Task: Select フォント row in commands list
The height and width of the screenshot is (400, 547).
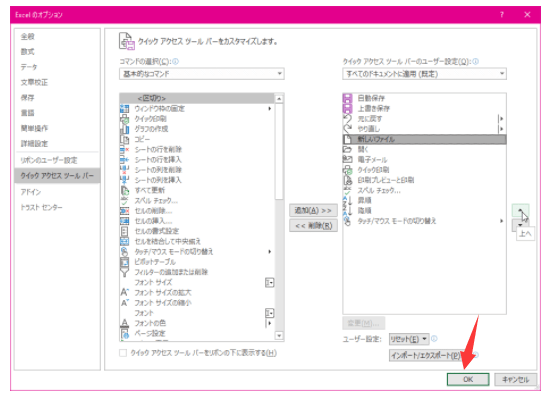Action: point(197,313)
